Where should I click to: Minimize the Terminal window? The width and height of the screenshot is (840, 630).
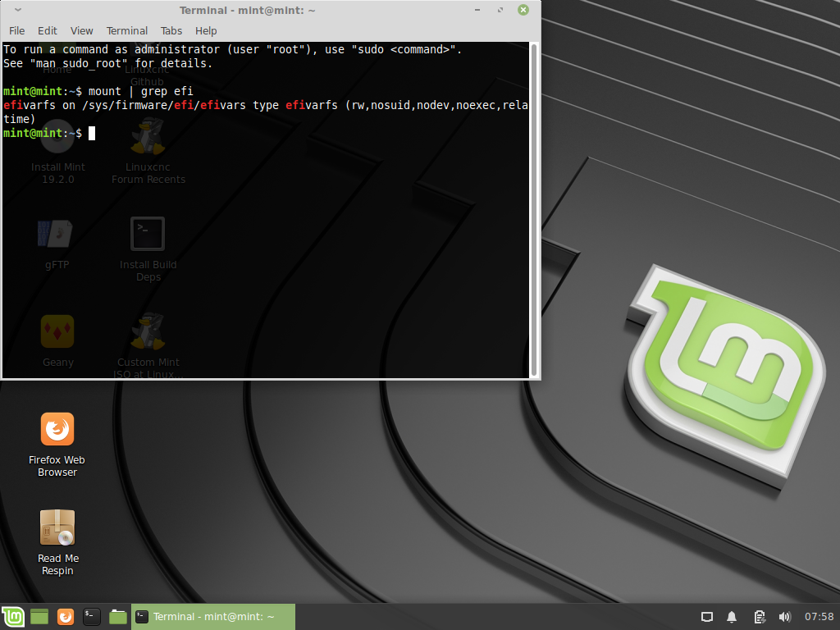(477, 10)
